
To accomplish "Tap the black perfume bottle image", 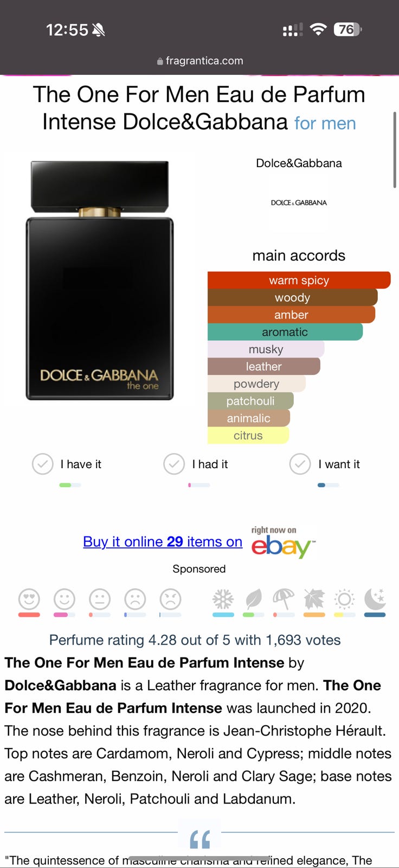I will 100,280.
